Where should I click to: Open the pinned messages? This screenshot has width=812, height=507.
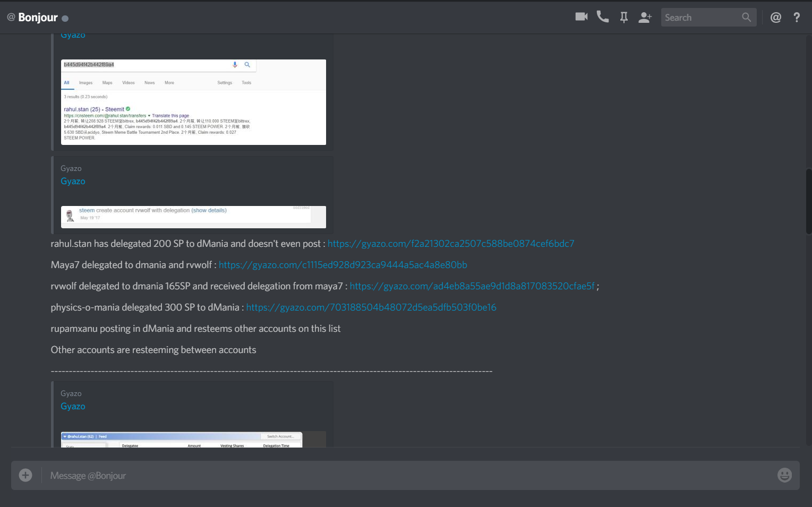(623, 17)
